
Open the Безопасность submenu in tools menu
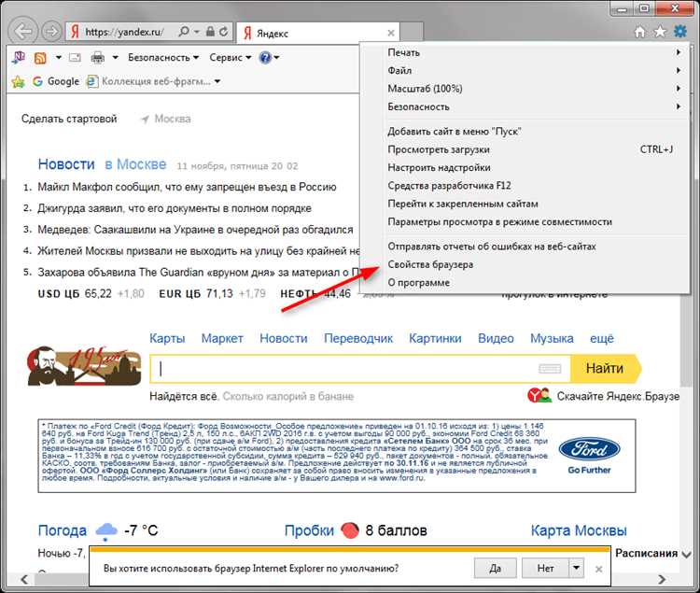(x=525, y=106)
